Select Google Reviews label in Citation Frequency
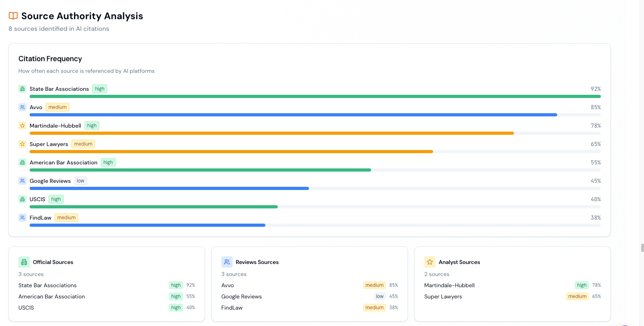This screenshot has height=326, width=644. click(x=50, y=181)
